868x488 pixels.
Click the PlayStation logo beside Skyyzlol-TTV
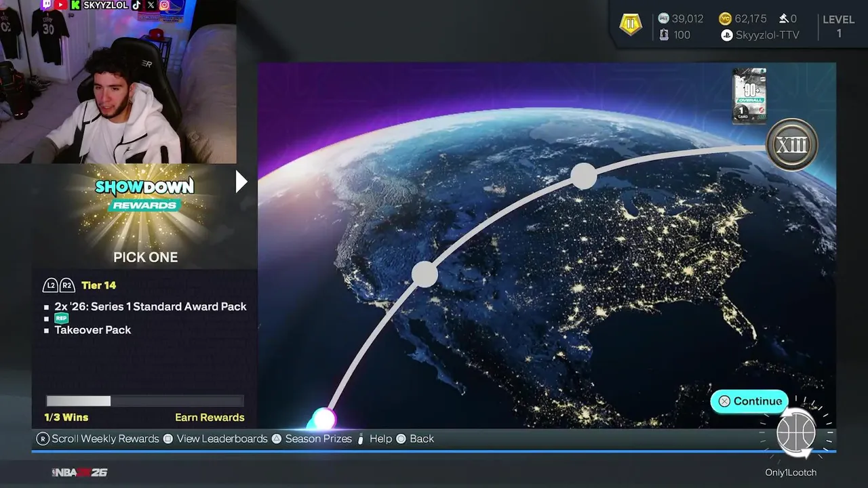tap(726, 35)
